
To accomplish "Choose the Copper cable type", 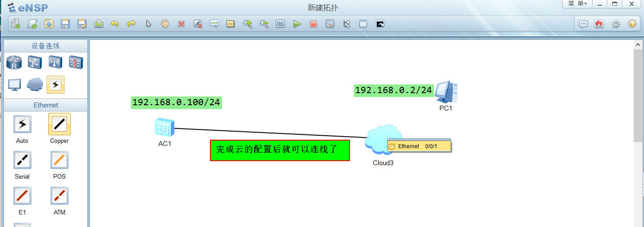I will click(x=60, y=124).
